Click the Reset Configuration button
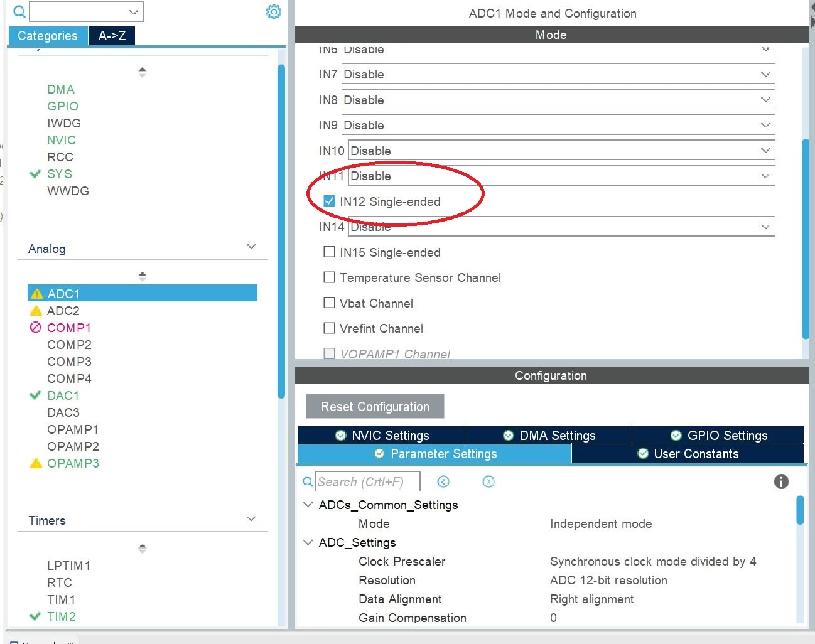This screenshot has width=815, height=644. [375, 406]
